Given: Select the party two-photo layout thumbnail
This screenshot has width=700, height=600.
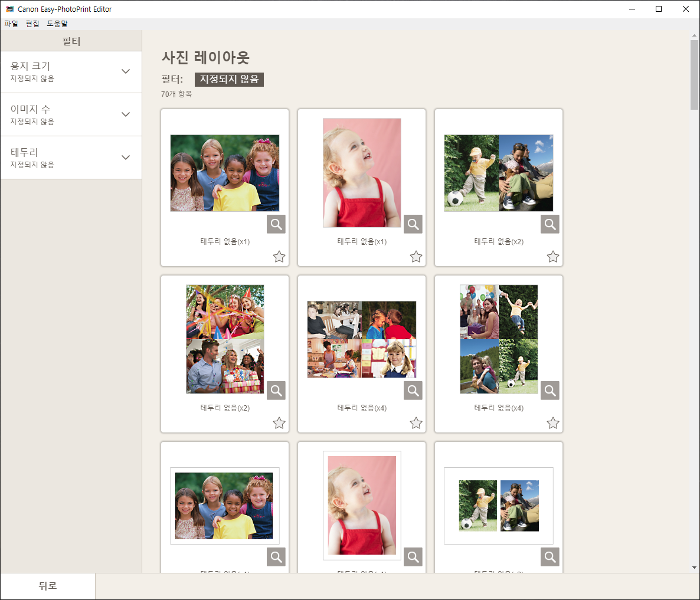Looking at the screenshot, I should point(225,339).
